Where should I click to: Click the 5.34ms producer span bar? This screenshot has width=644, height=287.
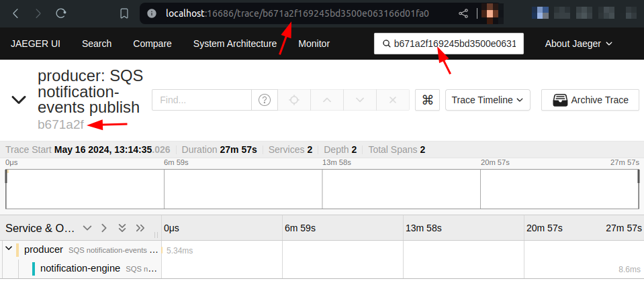[x=163, y=250]
